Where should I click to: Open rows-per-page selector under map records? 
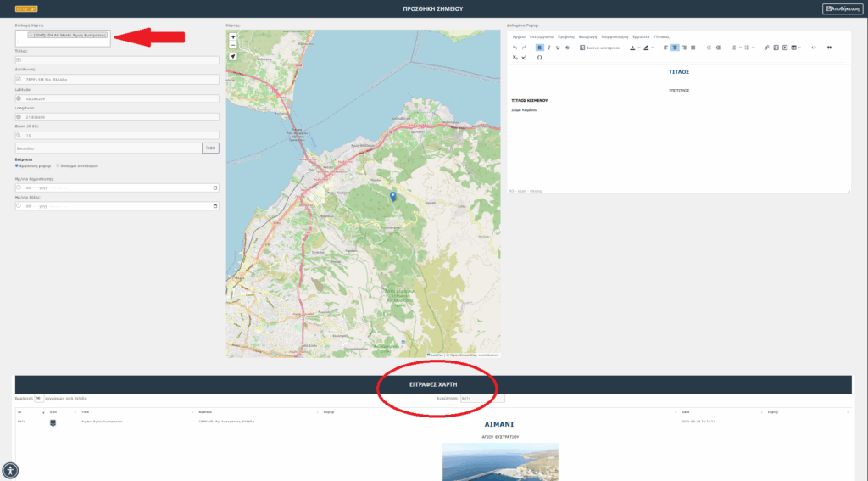pyautogui.click(x=39, y=397)
